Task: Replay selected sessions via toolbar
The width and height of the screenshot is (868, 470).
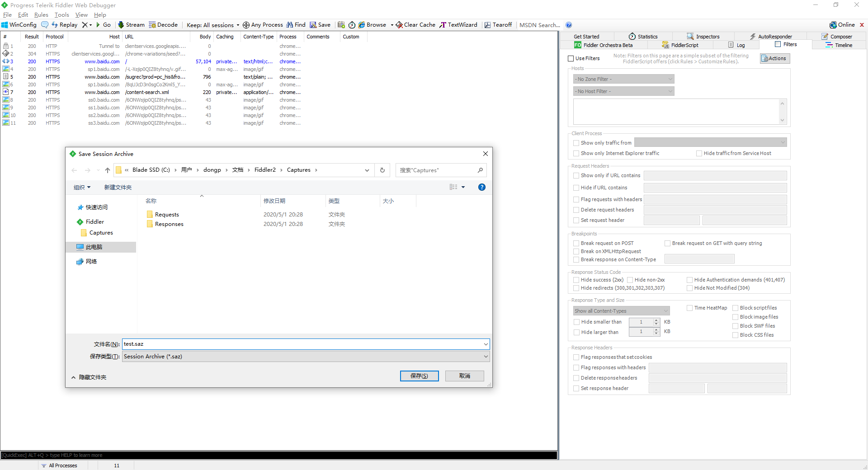Action: (x=64, y=25)
